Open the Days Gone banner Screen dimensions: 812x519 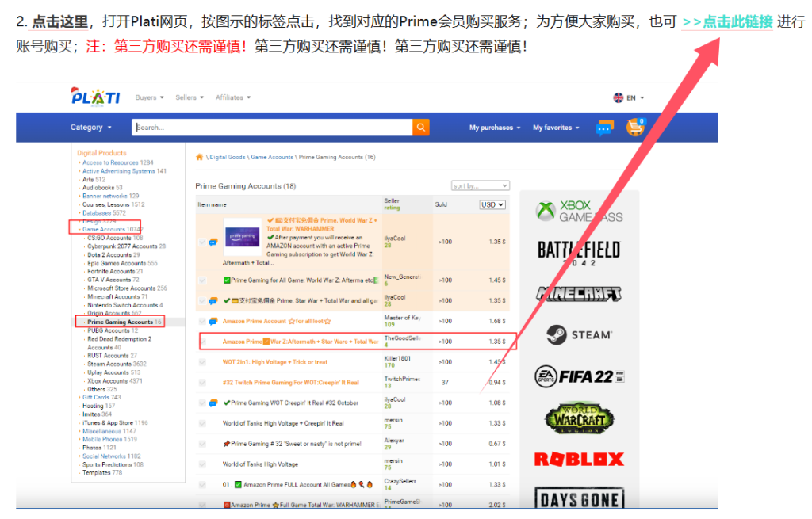point(579,499)
